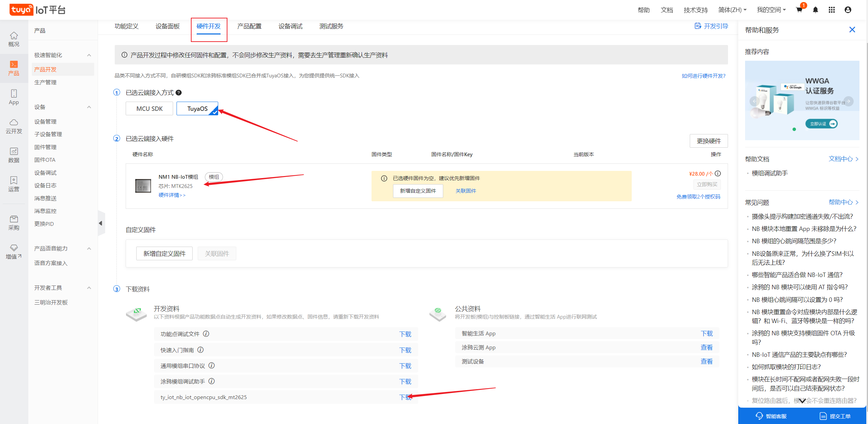Open the 数据 sidebar icon
The image size is (868, 424).
pos(14,155)
